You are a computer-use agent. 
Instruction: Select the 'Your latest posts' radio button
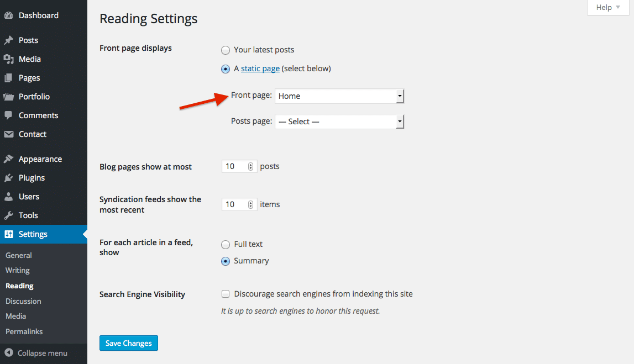[x=226, y=50]
